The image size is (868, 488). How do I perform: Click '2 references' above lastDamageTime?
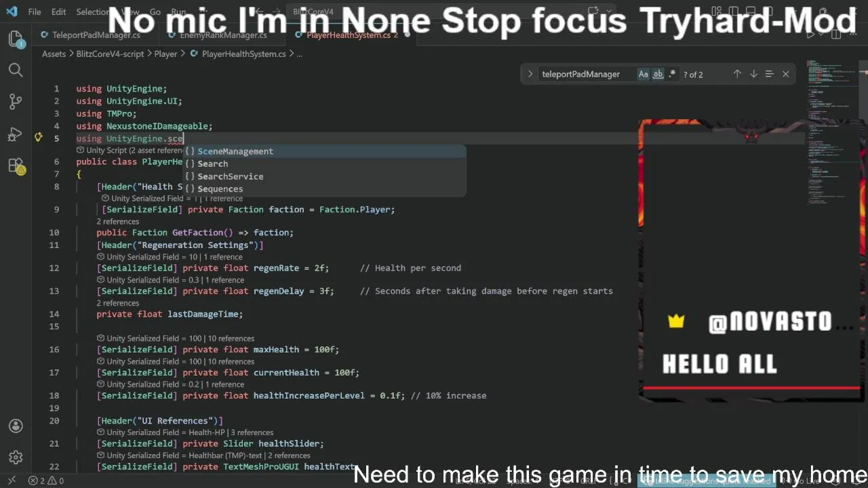[117, 303]
